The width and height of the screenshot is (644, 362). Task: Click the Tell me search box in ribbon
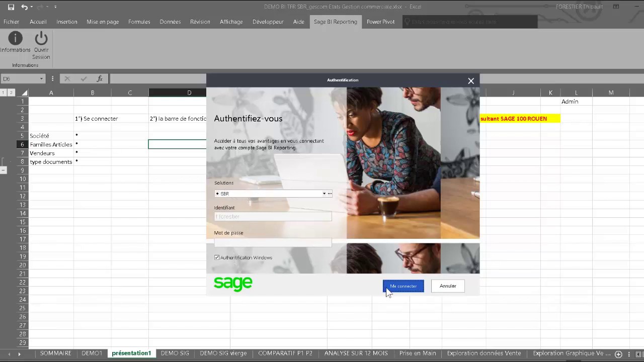[470, 22]
